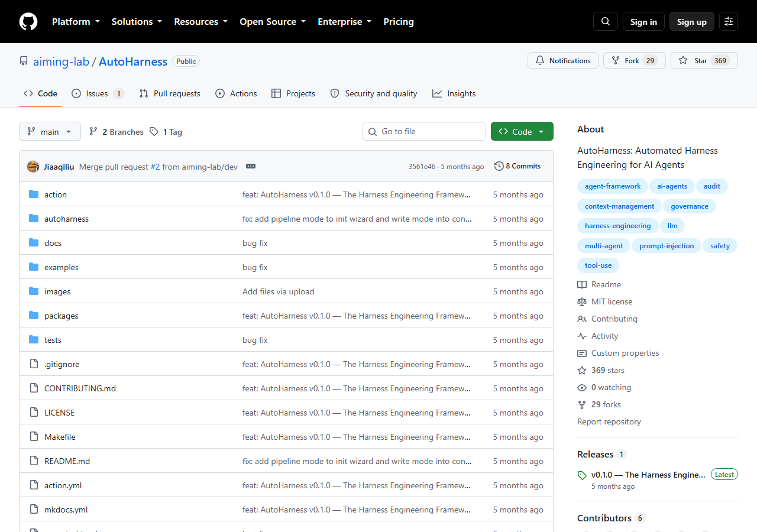Click the scales icon next to MIT license
The height and width of the screenshot is (532, 757).
pos(582,301)
